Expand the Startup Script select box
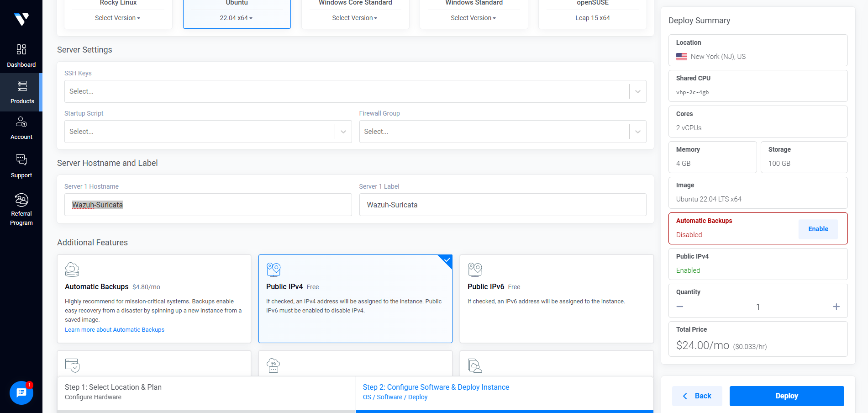Screen dimensions: 868x413 tap(208, 132)
